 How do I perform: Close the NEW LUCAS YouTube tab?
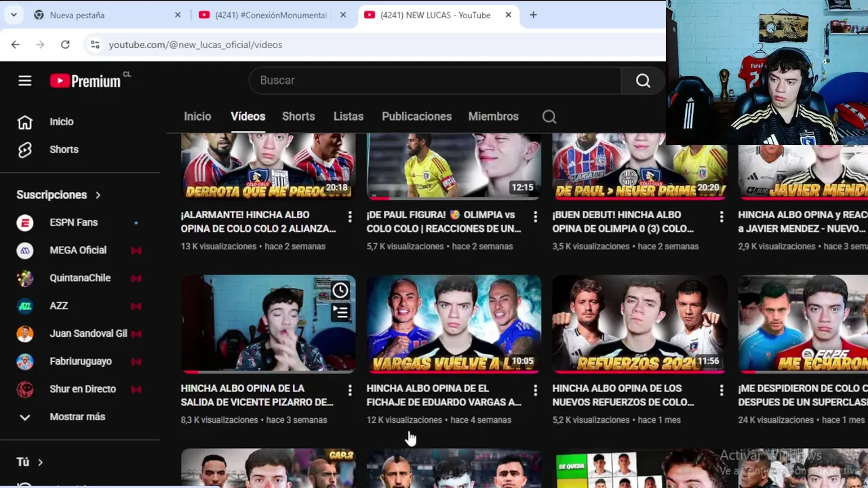tap(508, 15)
